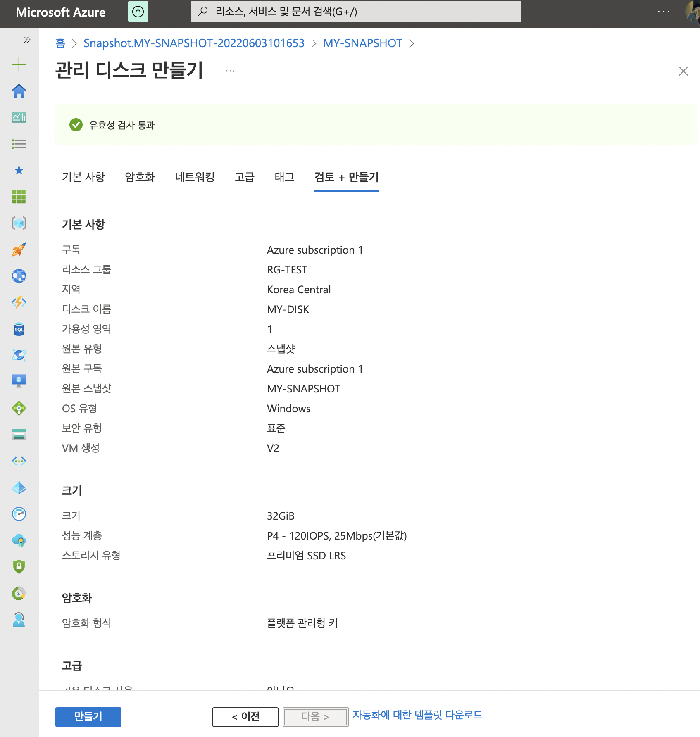Viewport: 700px width, 737px height.
Task: Expand the left sidebar with the double chevron
Action: pos(27,40)
